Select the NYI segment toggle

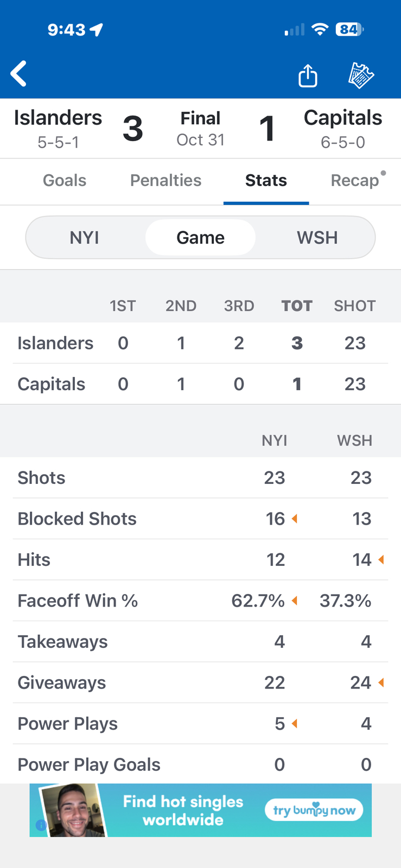click(x=85, y=238)
